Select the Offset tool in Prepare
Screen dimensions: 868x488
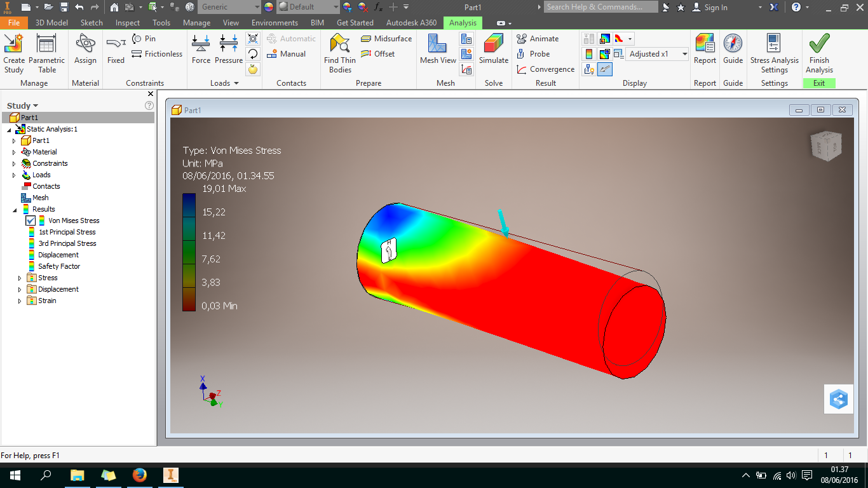point(378,54)
